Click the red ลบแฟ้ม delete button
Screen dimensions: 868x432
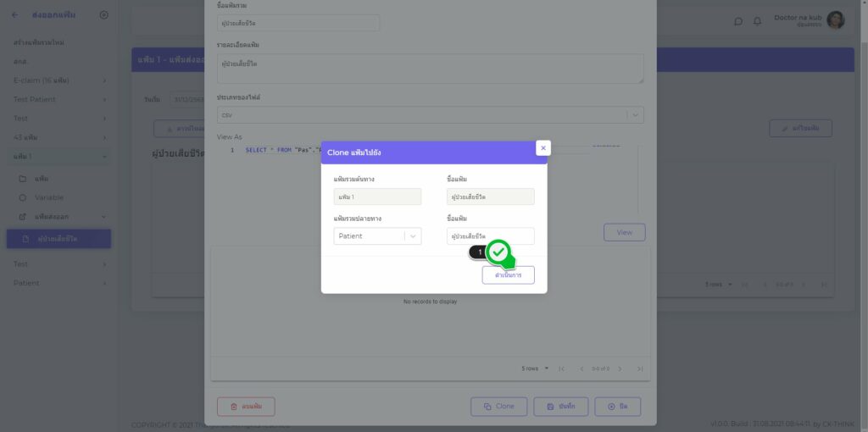pos(246,407)
